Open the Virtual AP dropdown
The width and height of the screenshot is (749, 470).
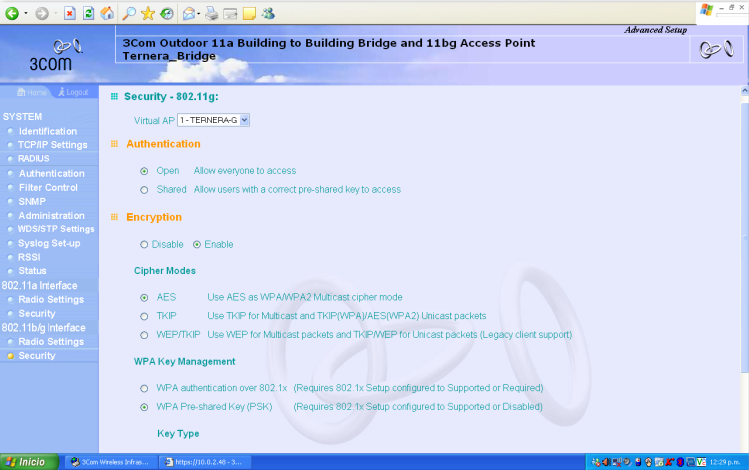pos(244,120)
